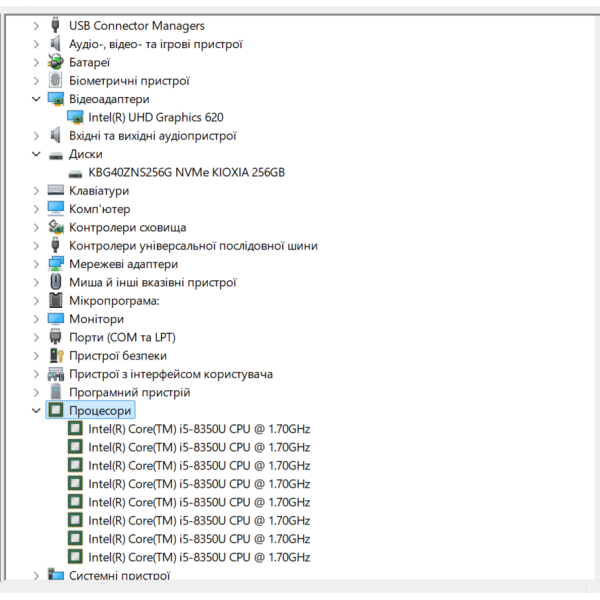Click the Порти (COM та LPT) port icon
This screenshot has height=600, width=600.
(x=55, y=337)
